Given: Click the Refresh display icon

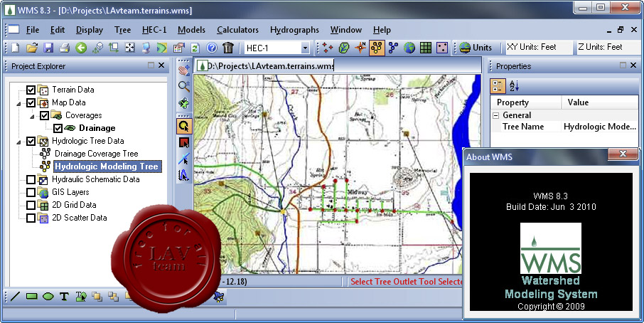Looking at the screenshot, I should [195, 48].
